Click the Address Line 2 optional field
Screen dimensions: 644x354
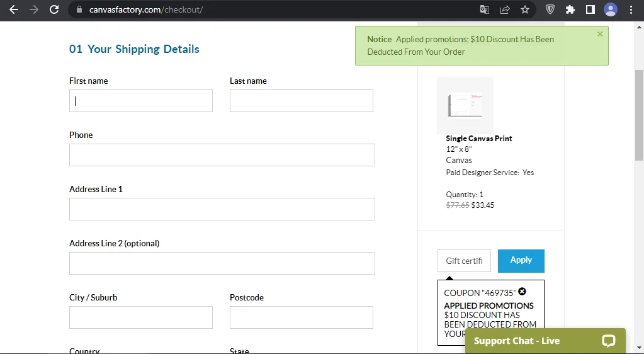click(222, 263)
